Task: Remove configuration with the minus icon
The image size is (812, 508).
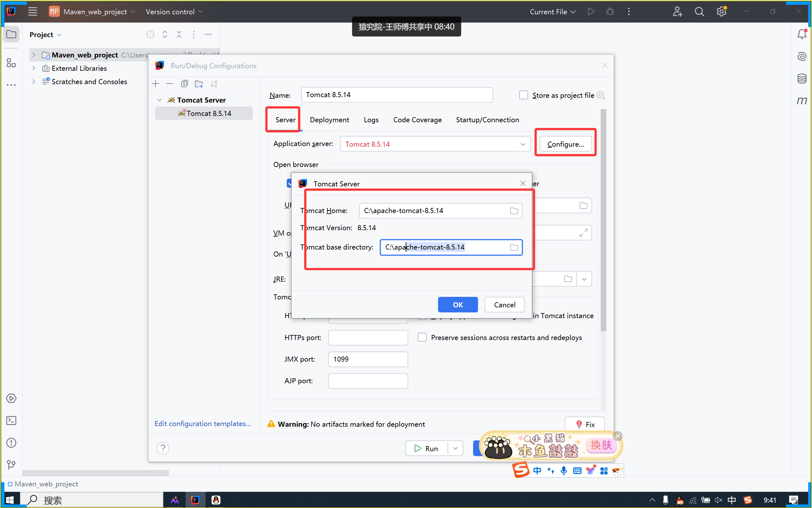Action: tap(170, 84)
